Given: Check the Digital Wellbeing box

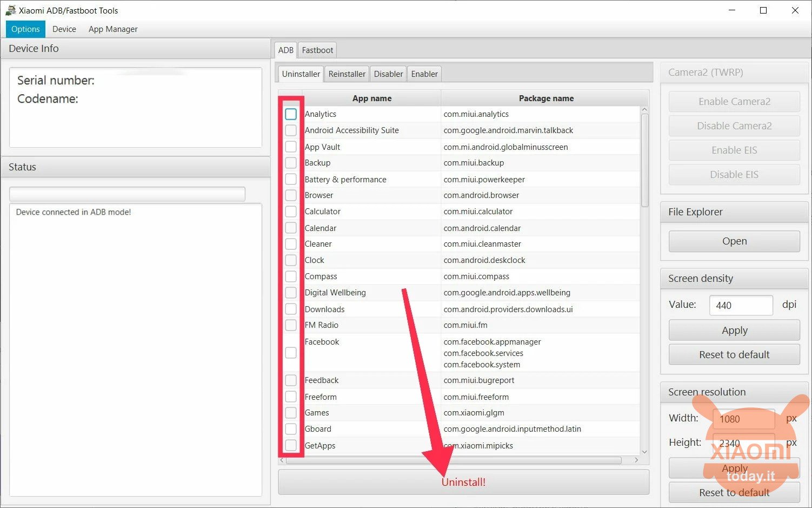Looking at the screenshot, I should click(291, 293).
